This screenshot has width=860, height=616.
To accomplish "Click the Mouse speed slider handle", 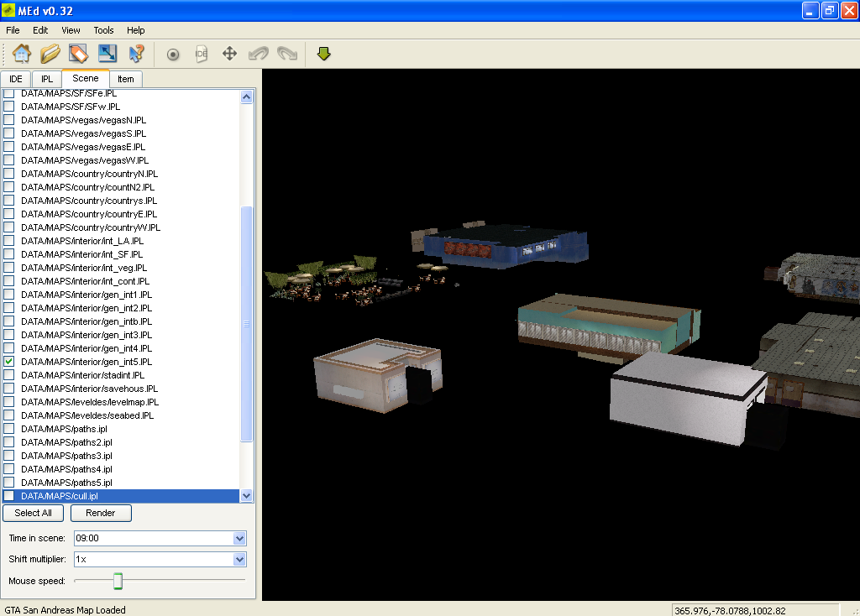I will point(118,581).
